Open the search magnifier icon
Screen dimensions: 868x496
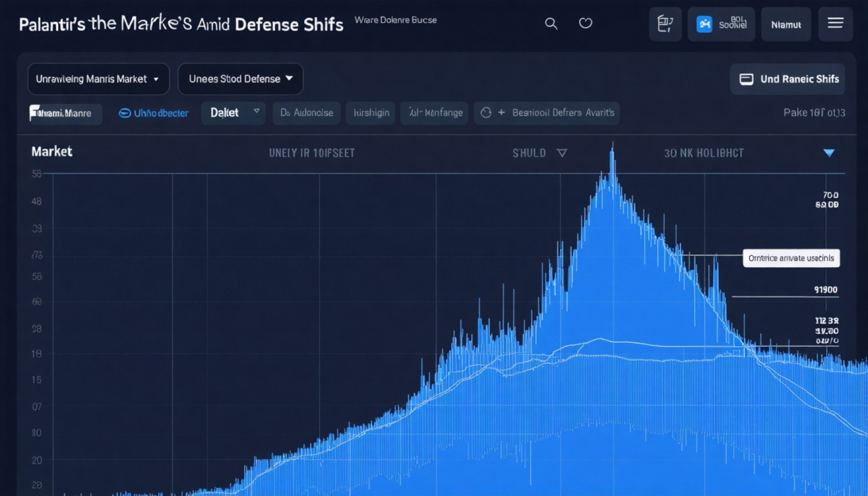pyautogui.click(x=551, y=24)
